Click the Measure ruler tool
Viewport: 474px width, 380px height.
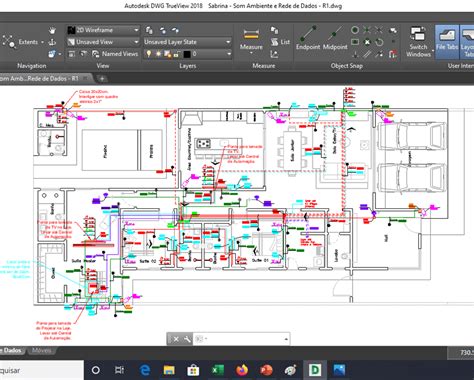click(251, 34)
